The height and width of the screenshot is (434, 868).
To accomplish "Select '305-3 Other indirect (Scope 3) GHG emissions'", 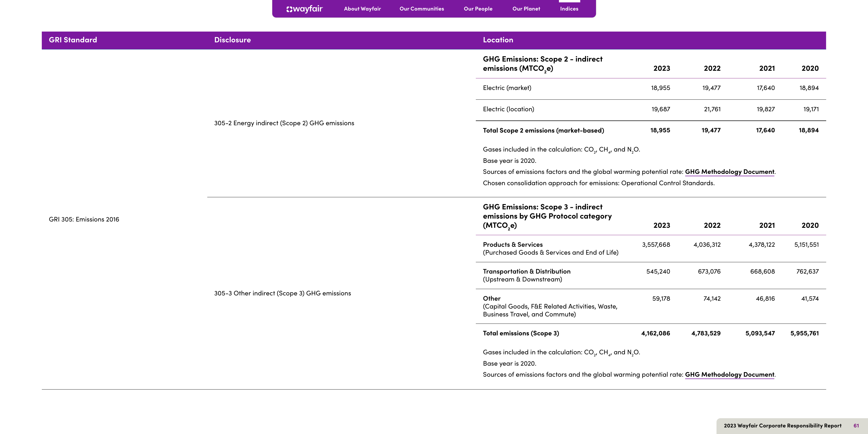I will pos(282,294).
